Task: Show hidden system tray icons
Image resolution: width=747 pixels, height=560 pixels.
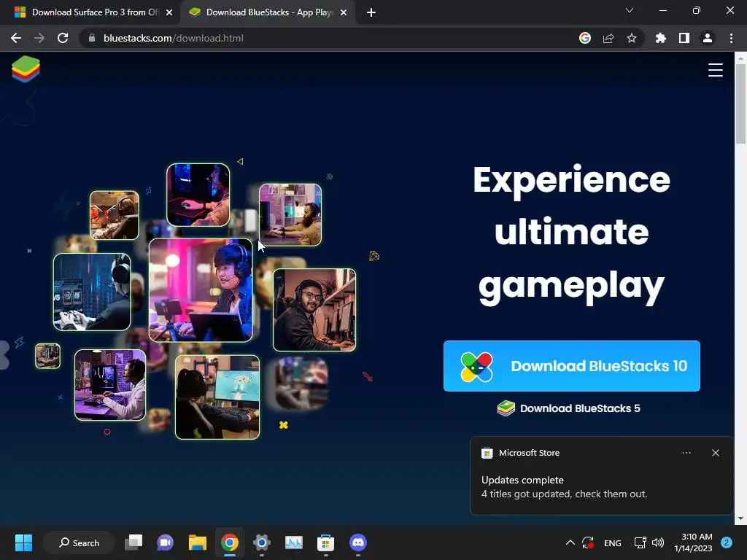Action: (570, 542)
